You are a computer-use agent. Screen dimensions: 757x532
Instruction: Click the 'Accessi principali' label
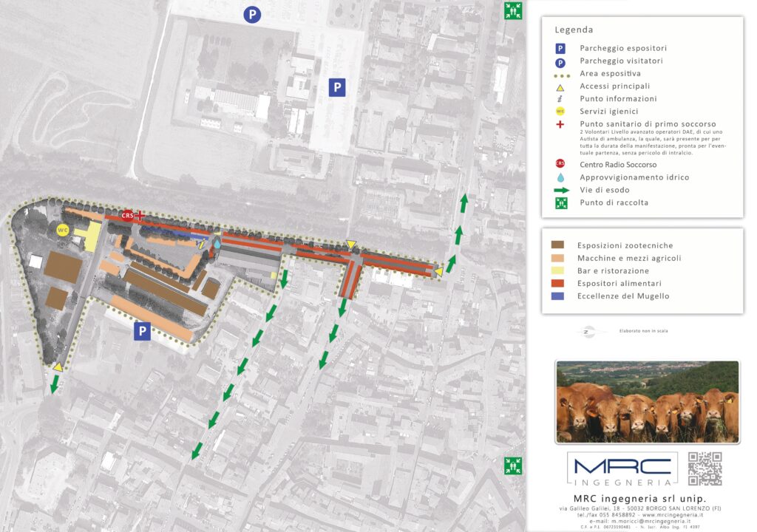coord(614,86)
